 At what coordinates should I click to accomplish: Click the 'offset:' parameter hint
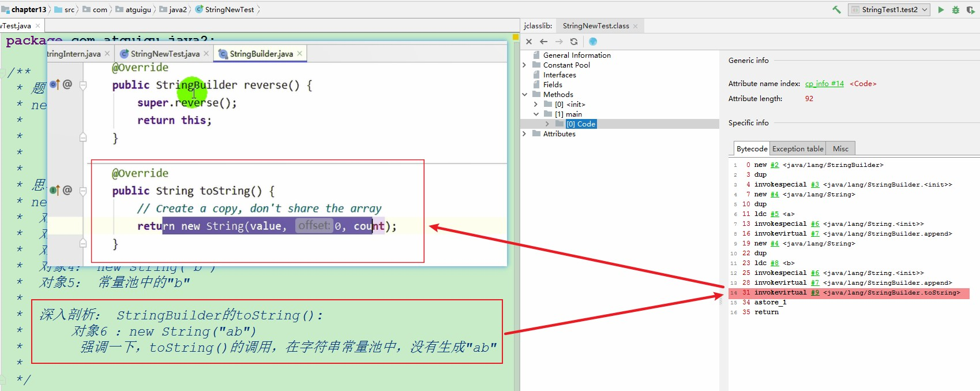coord(314,225)
